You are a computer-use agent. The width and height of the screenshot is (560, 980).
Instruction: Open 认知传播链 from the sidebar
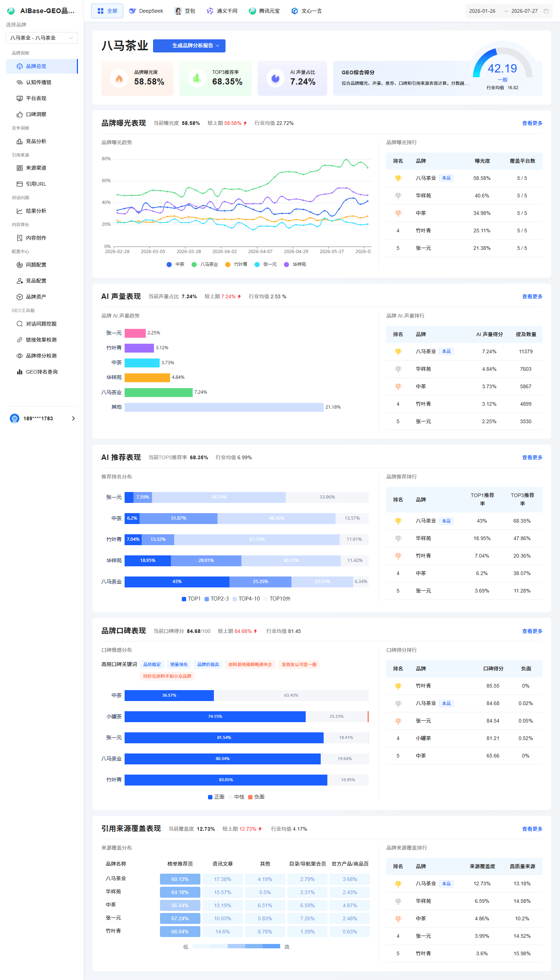click(x=42, y=82)
